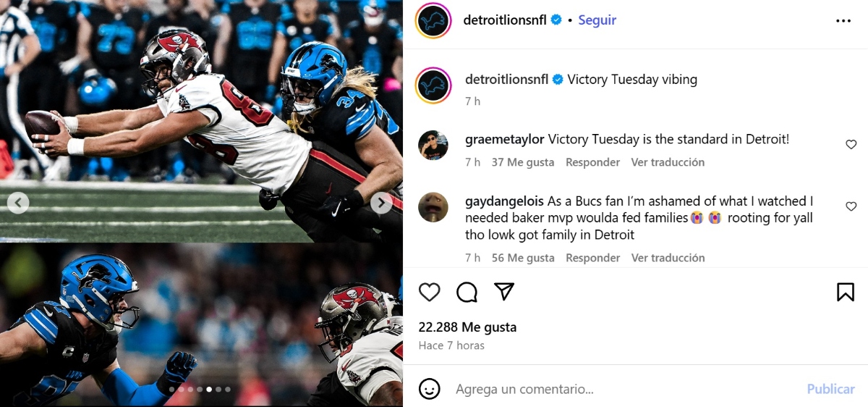This screenshot has height=407, width=868.
Task: Follow the account via Seguir
Action: click(x=597, y=20)
